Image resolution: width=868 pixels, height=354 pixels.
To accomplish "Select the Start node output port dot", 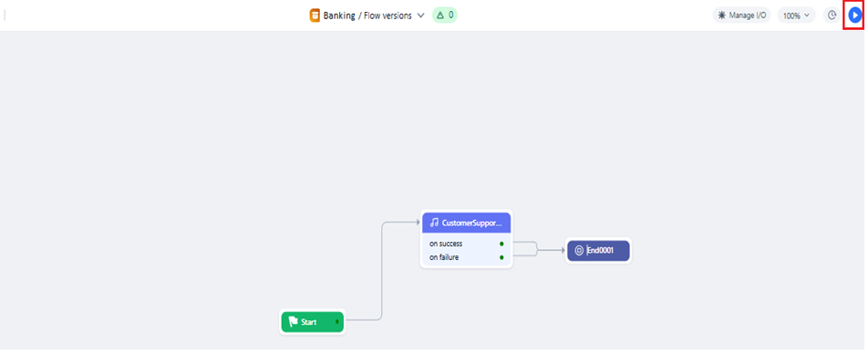I will coord(337,321).
